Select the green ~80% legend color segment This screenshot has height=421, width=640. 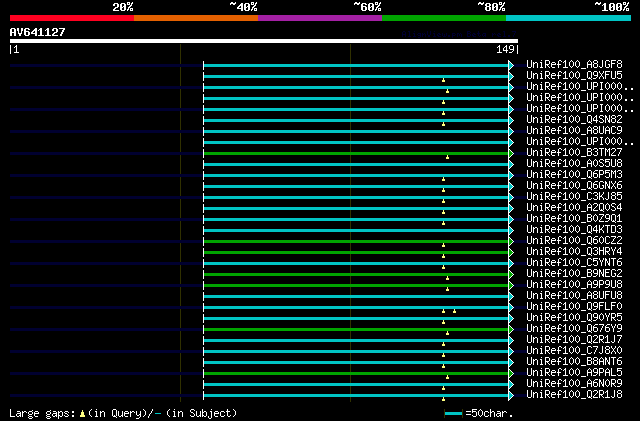[x=444, y=18]
